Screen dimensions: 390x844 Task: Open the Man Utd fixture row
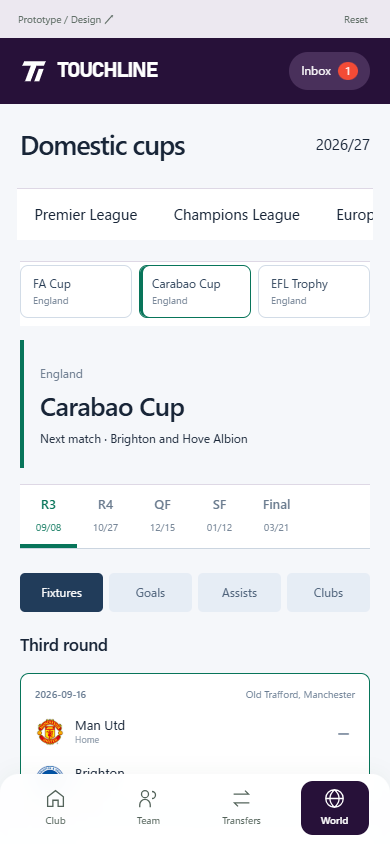coord(195,732)
